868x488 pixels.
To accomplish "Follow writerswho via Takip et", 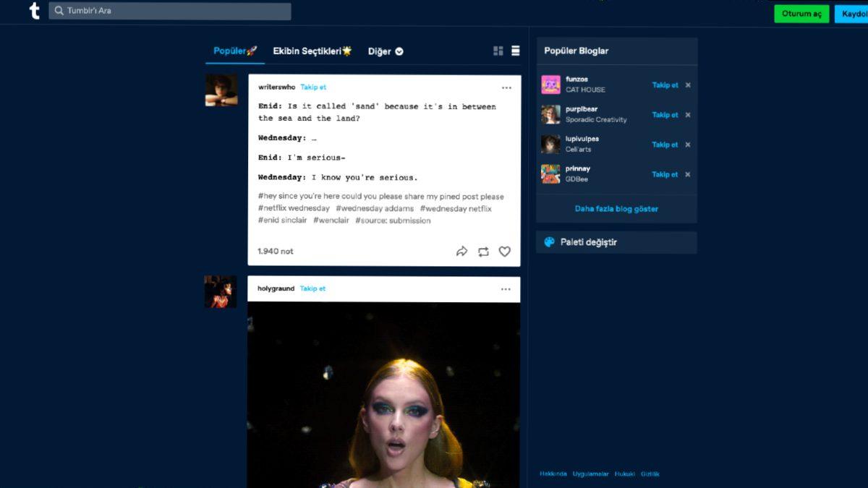I will click(313, 87).
